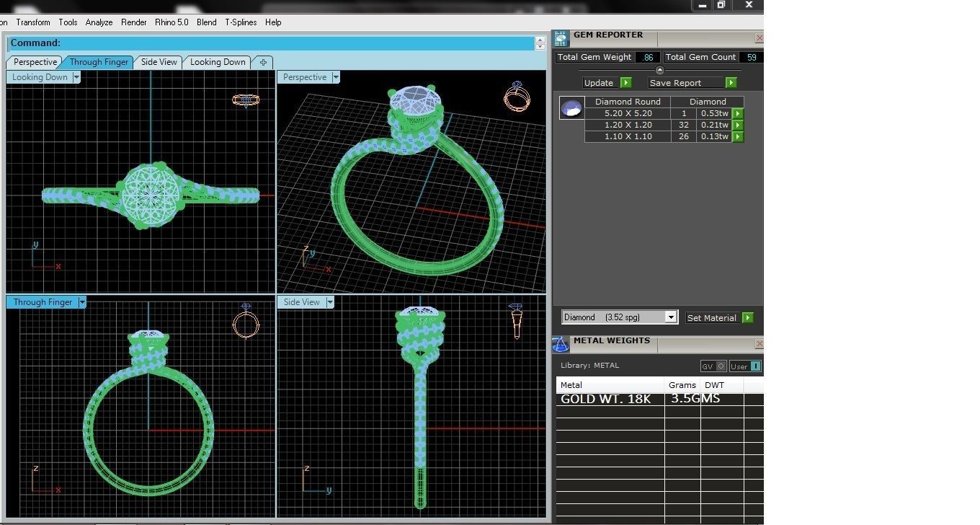Select the GOLD WT. 18K metal row
This screenshot has width=980, height=525.
pyautogui.click(x=659, y=399)
